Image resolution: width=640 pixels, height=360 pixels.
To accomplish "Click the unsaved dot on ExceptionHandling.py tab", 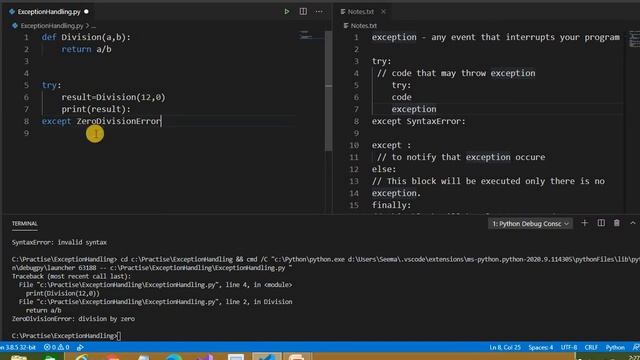I will 86,12.
